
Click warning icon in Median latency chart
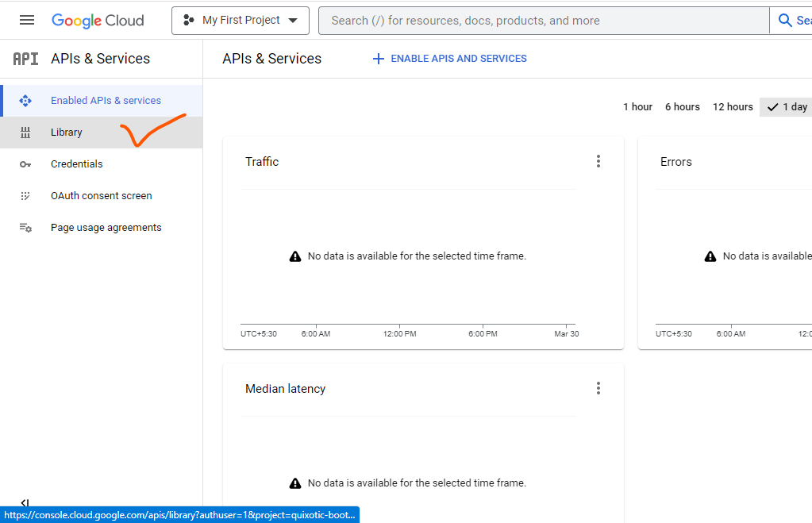(295, 483)
